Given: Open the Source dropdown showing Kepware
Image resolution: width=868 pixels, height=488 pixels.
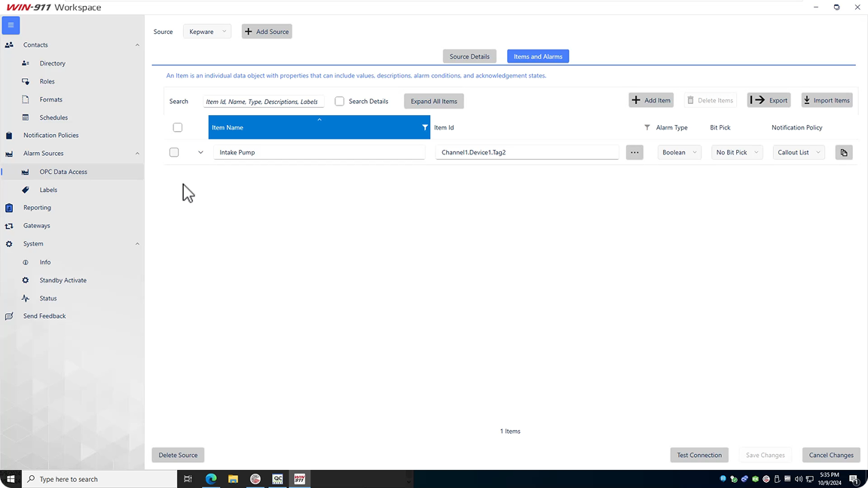Looking at the screenshot, I should (207, 32).
